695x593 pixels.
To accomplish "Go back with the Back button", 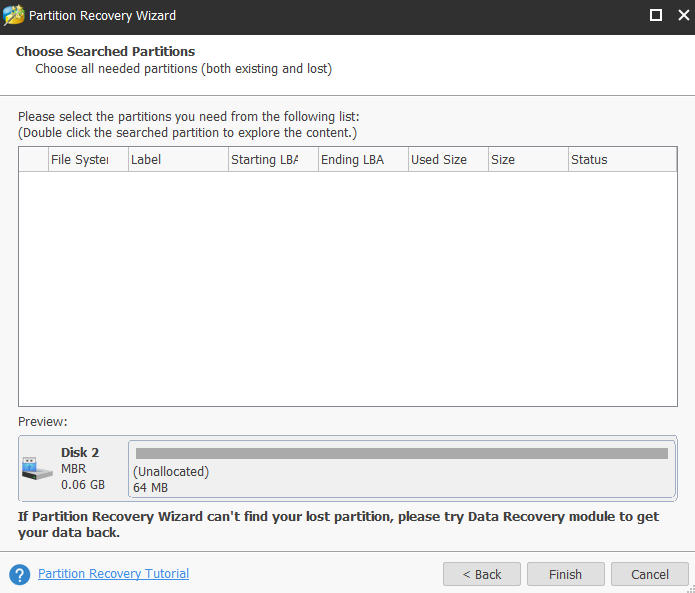I will click(481, 574).
